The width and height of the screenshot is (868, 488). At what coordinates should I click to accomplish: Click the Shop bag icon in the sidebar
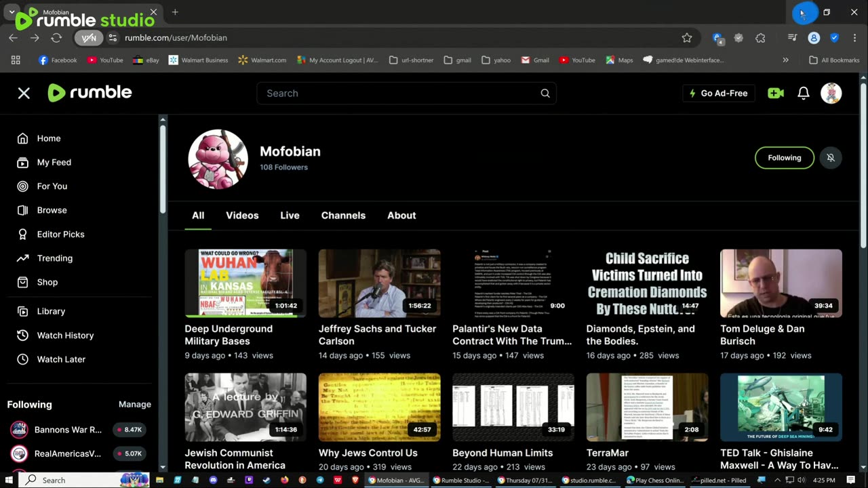22,282
